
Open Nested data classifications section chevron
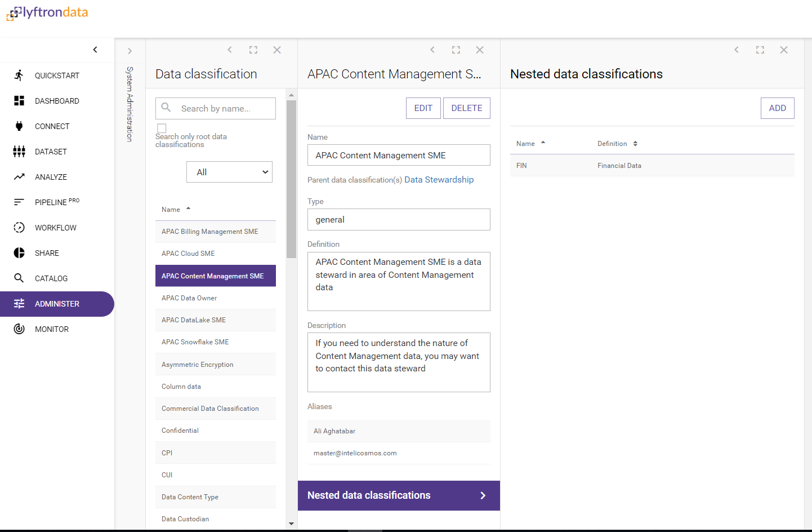tap(483, 495)
